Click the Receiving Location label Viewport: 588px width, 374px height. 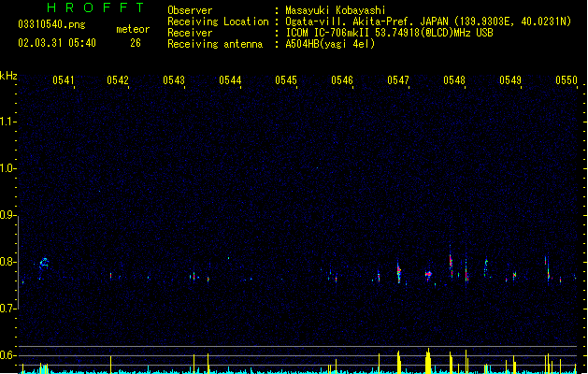pyautogui.click(x=218, y=22)
